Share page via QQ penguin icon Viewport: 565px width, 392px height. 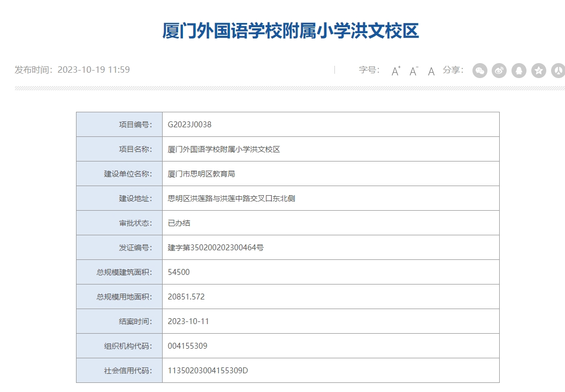coord(519,71)
